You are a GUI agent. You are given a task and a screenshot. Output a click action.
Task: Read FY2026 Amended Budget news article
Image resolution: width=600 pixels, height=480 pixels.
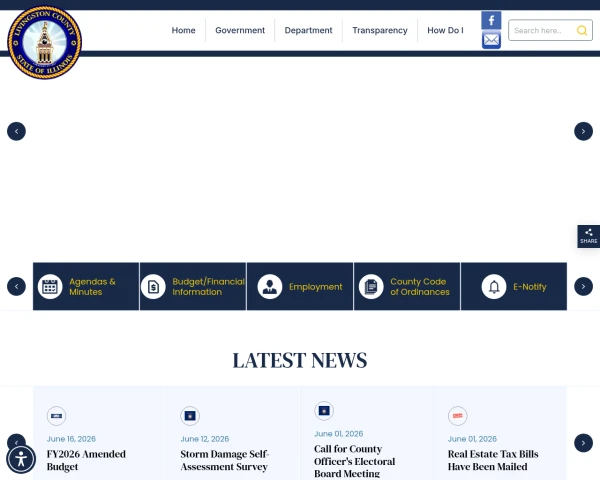(86, 460)
